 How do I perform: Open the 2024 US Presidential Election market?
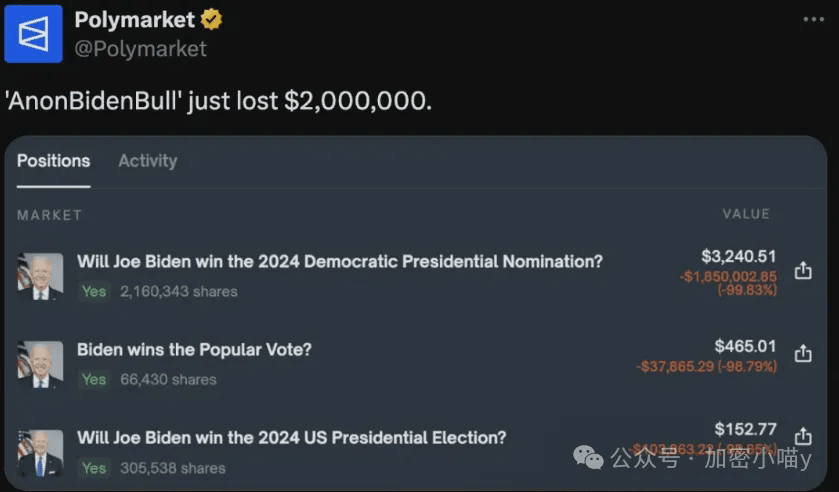click(x=291, y=438)
